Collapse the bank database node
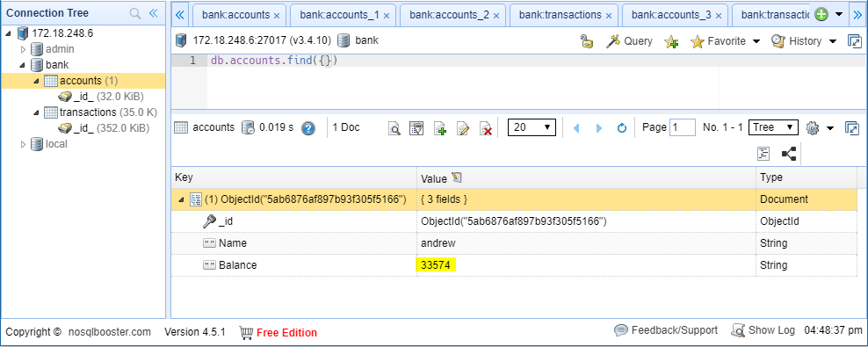The height and width of the screenshot is (347, 868). [x=22, y=65]
